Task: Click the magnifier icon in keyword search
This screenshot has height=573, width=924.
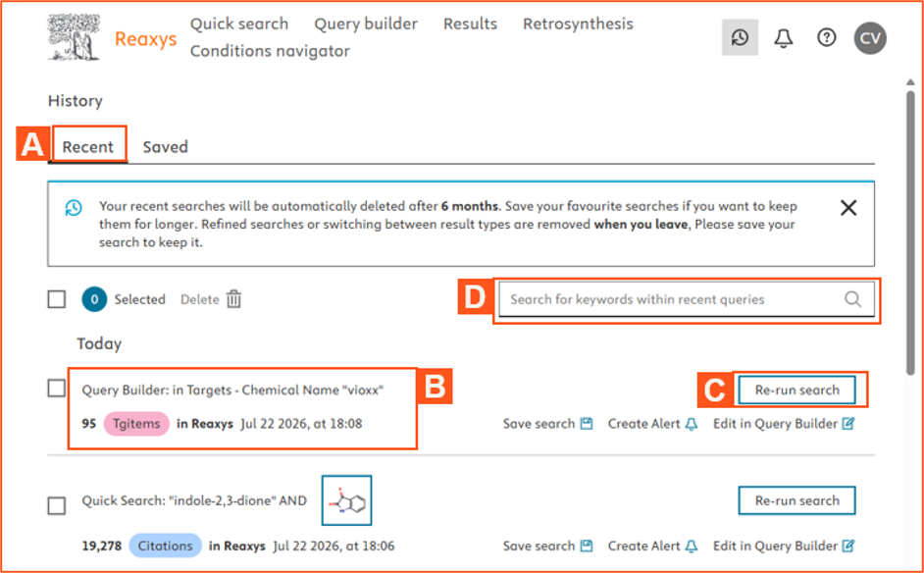Action: pyautogui.click(x=852, y=299)
